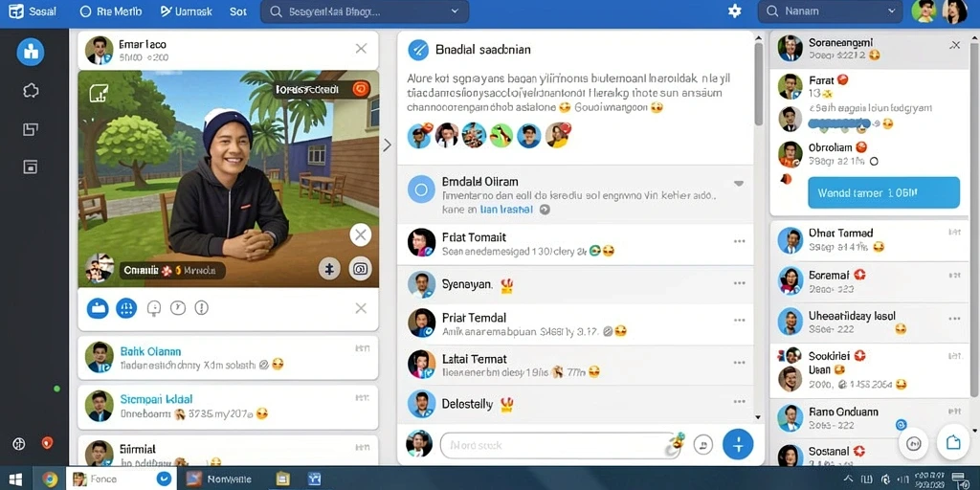Viewport: 980px width, 490px height.
Task: Open the home icon in left sidebar
Action: [x=31, y=52]
